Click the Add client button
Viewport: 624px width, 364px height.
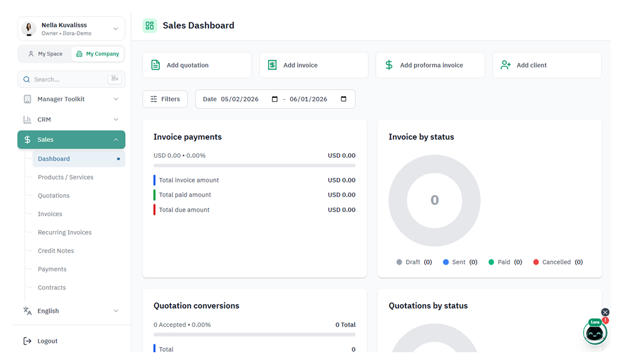point(547,65)
